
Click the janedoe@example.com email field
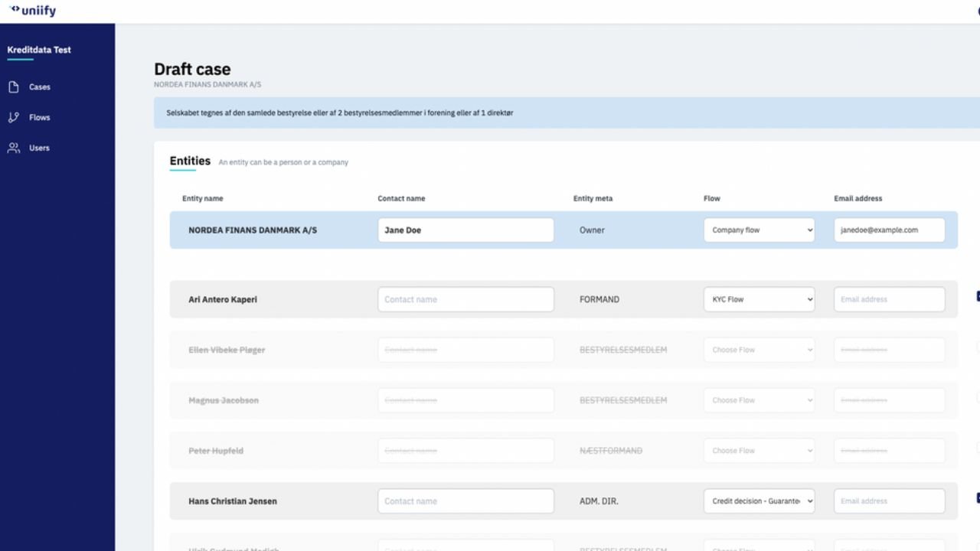(x=889, y=230)
